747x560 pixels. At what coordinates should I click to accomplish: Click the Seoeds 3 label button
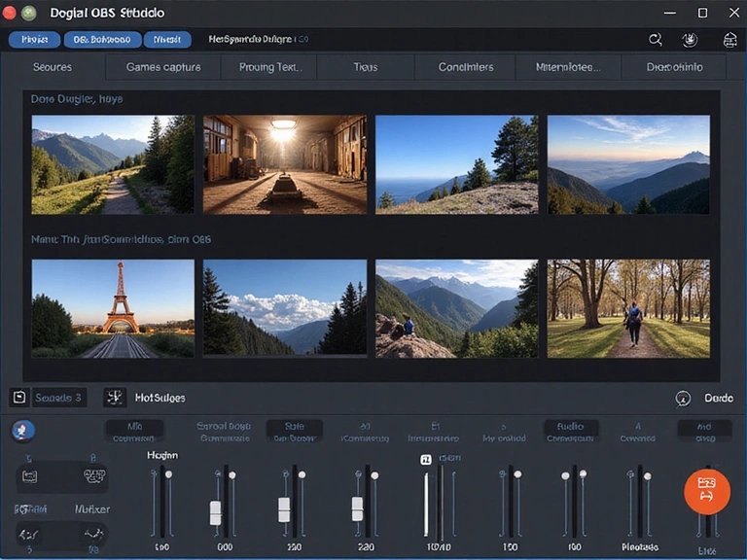58,398
